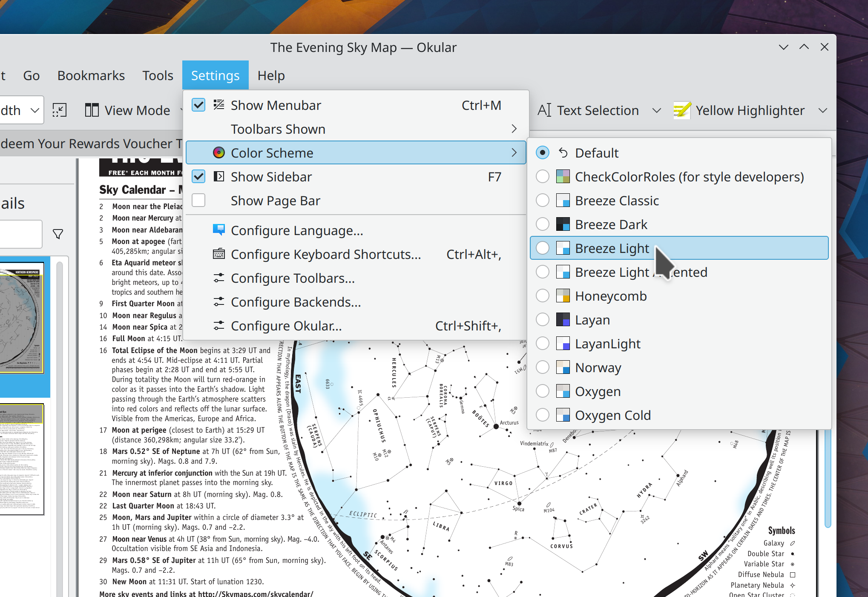The width and height of the screenshot is (868, 597).
Task: Click the Color Scheme rainbow icon
Action: tap(218, 153)
